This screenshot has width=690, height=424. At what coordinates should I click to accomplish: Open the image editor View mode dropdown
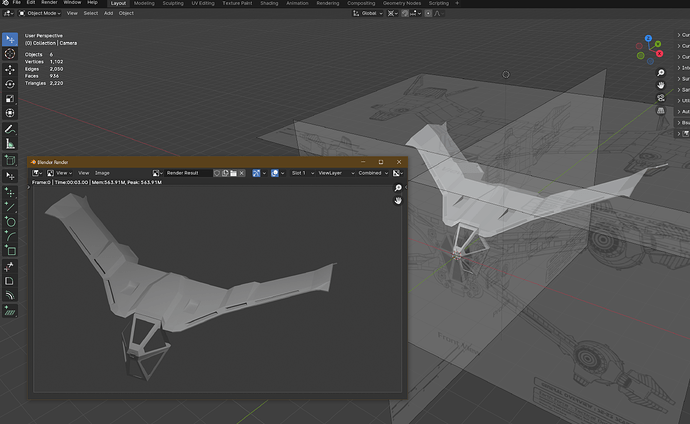[59, 173]
